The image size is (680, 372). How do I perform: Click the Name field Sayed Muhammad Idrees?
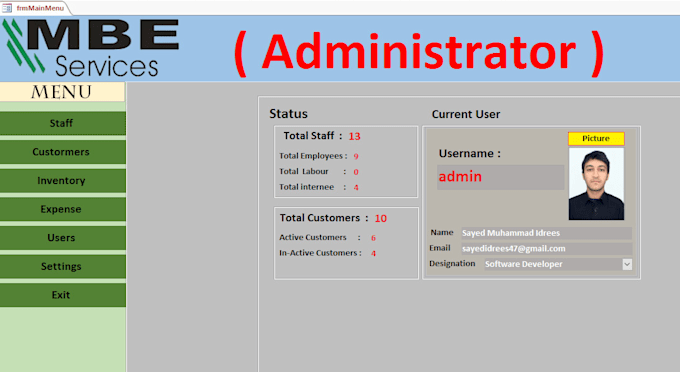point(546,233)
